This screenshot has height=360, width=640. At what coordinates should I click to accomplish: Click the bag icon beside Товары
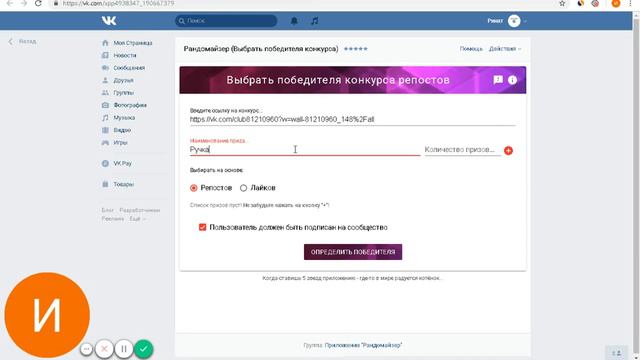105,184
